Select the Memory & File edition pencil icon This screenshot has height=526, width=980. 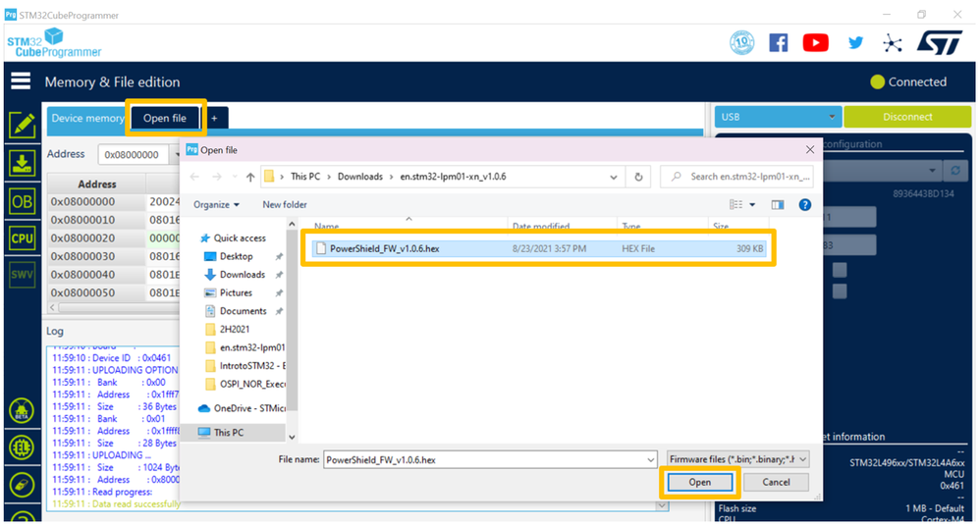pyautogui.click(x=22, y=125)
